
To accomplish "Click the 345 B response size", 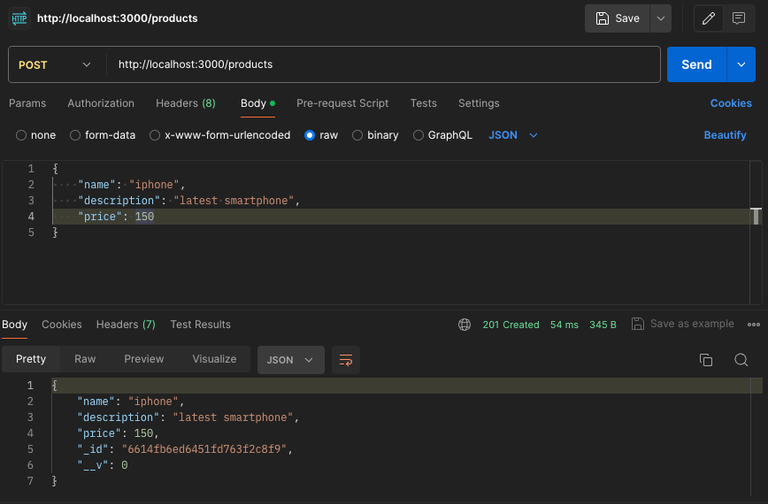I will click(603, 325).
